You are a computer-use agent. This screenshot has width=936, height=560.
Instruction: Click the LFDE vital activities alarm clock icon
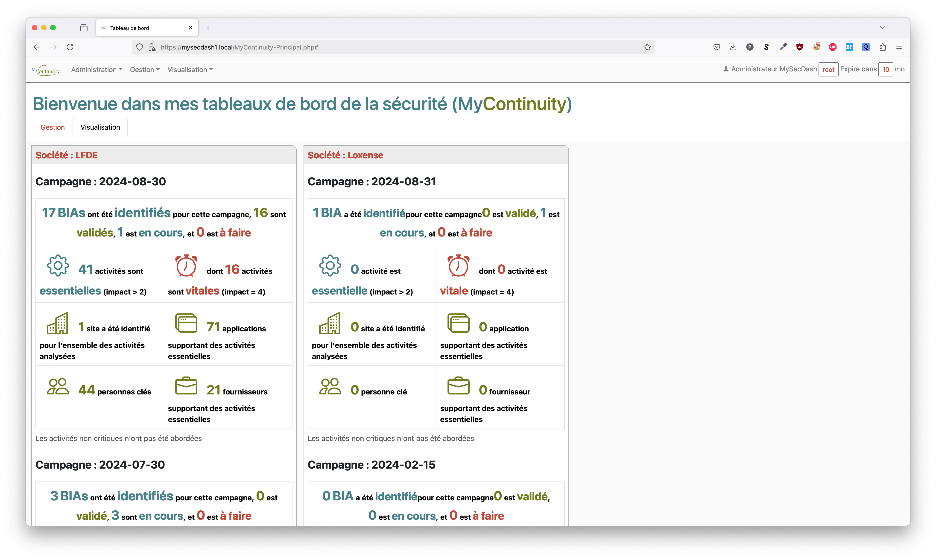[186, 266]
